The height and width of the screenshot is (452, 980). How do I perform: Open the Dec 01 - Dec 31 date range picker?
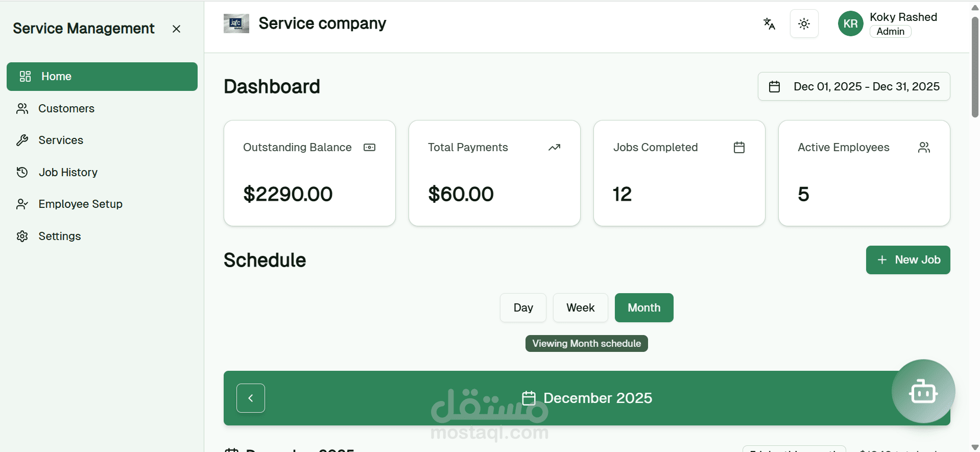[853, 86]
